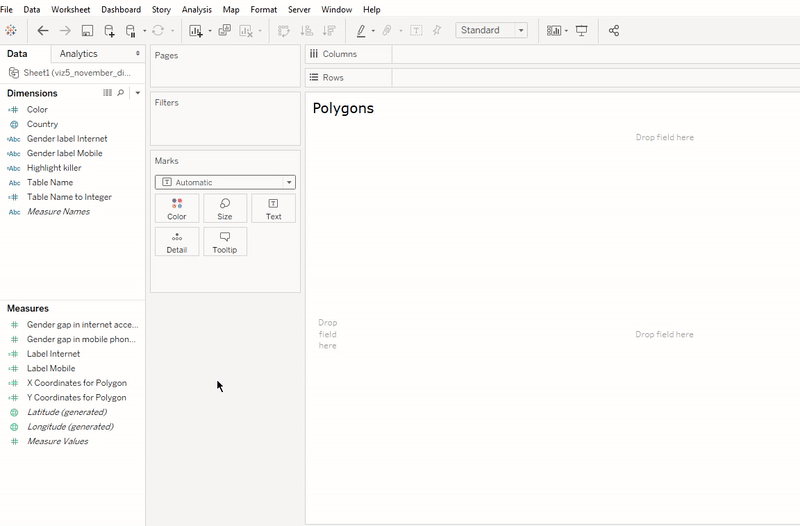Expand the Dimensions pane menu arrow
Image resolution: width=800 pixels, height=526 pixels.
(x=138, y=93)
